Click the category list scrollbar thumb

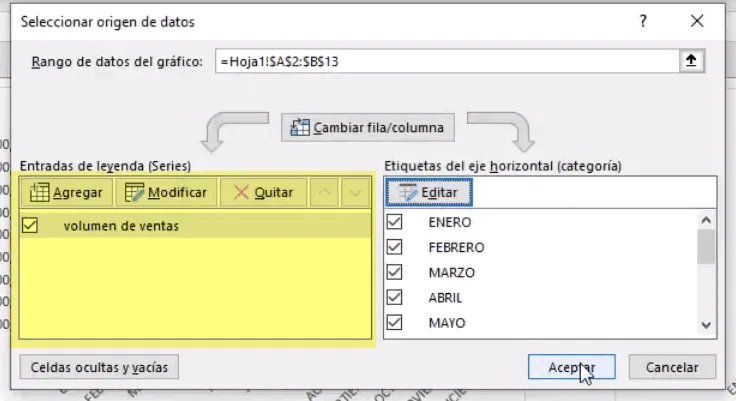(x=706, y=246)
